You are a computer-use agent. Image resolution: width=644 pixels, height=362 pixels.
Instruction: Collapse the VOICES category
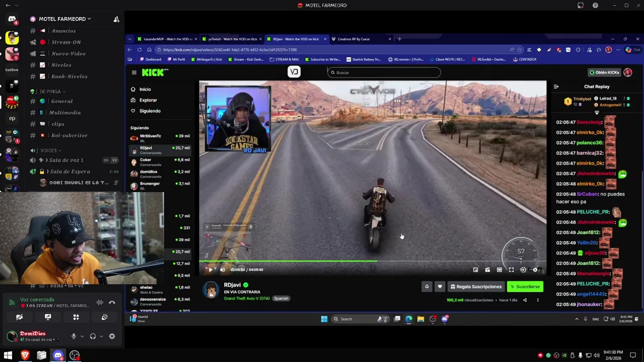click(x=45, y=150)
